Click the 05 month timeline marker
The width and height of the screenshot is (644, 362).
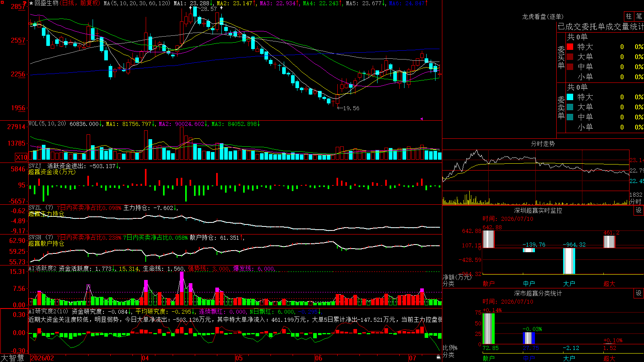pyautogui.click(x=239, y=358)
